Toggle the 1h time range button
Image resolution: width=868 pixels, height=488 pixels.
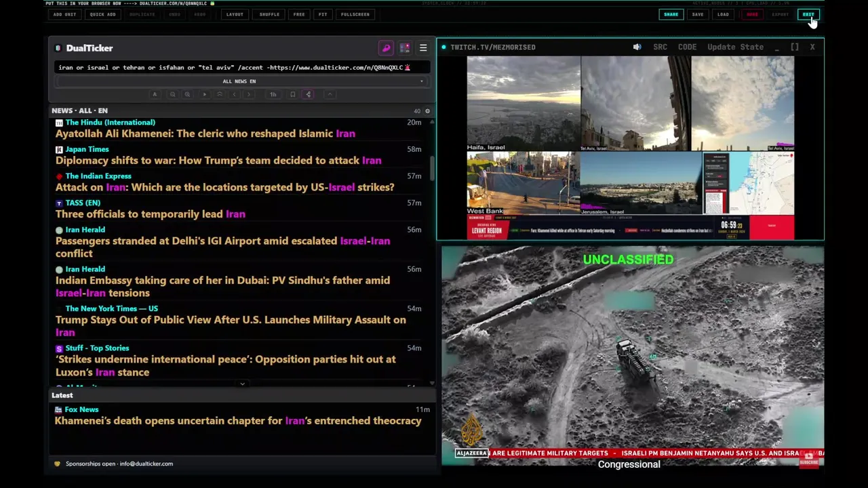click(x=273, y=94)
